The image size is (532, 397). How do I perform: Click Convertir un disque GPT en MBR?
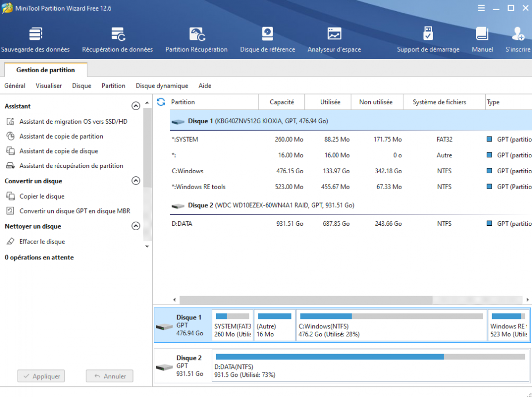point(74,212)
